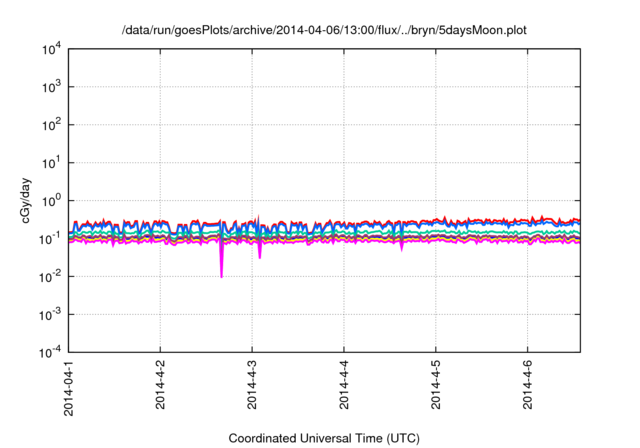Click the 10^4 y-axis tick label
Viewport: 640px width, 448px height.
point(51,49)
